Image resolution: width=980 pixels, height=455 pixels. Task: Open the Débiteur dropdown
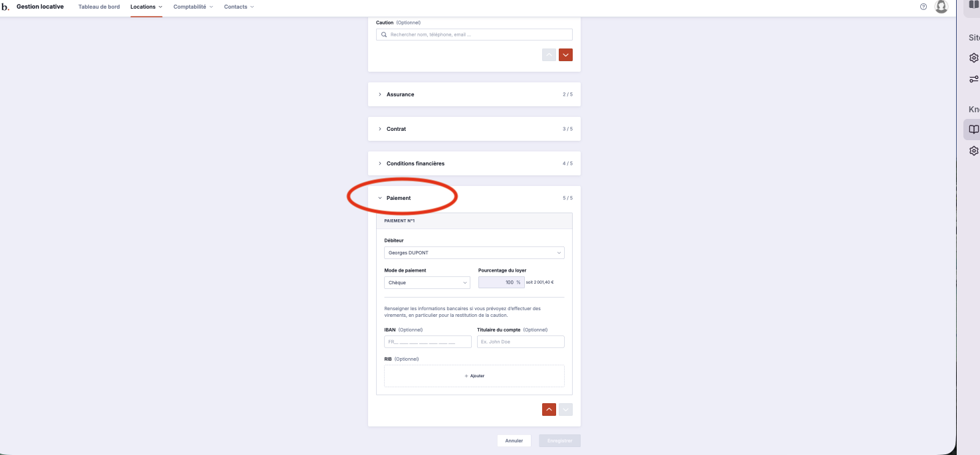[474, 253]
